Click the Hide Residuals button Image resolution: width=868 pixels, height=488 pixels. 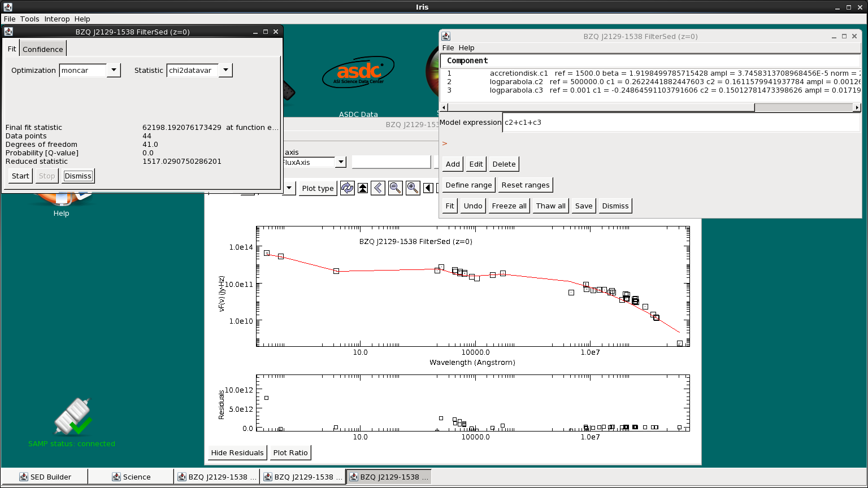pos(237,452)
